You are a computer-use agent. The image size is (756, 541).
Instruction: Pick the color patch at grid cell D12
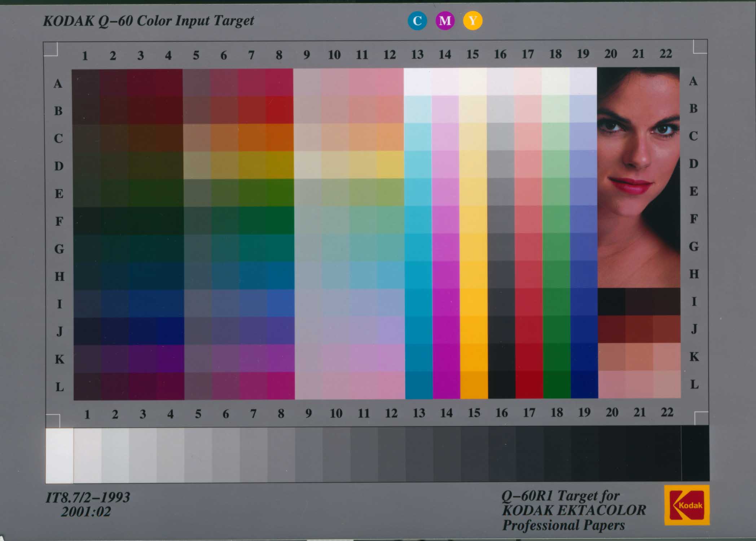(x=390, y=164)
